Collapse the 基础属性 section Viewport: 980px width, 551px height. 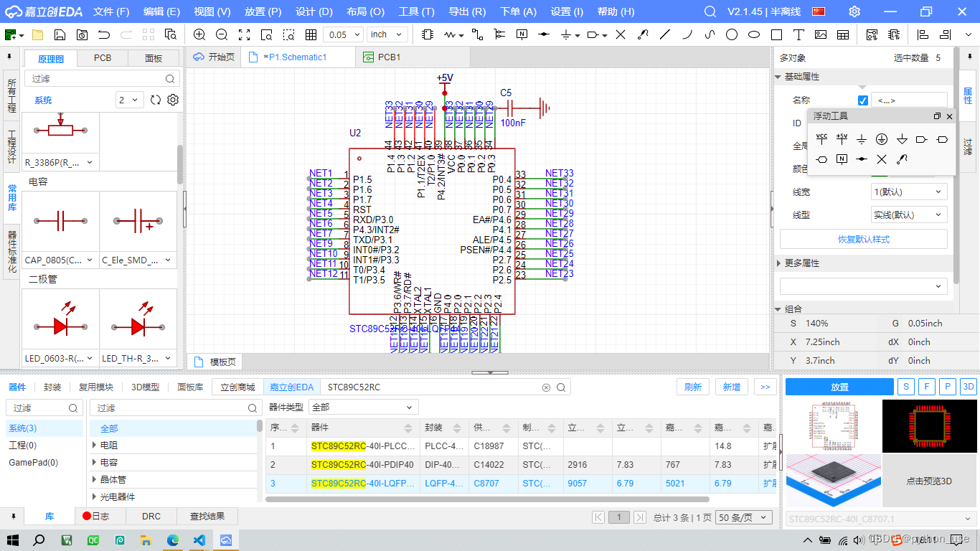(x=778, y=77)
